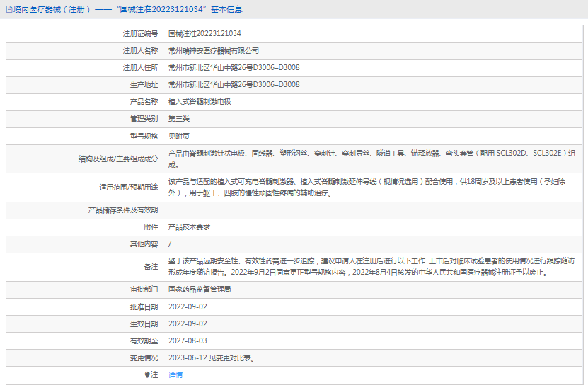The height and width of the screenshot is (390, 588).
Task: Click the 管理类别 row label
Action: 144,118
